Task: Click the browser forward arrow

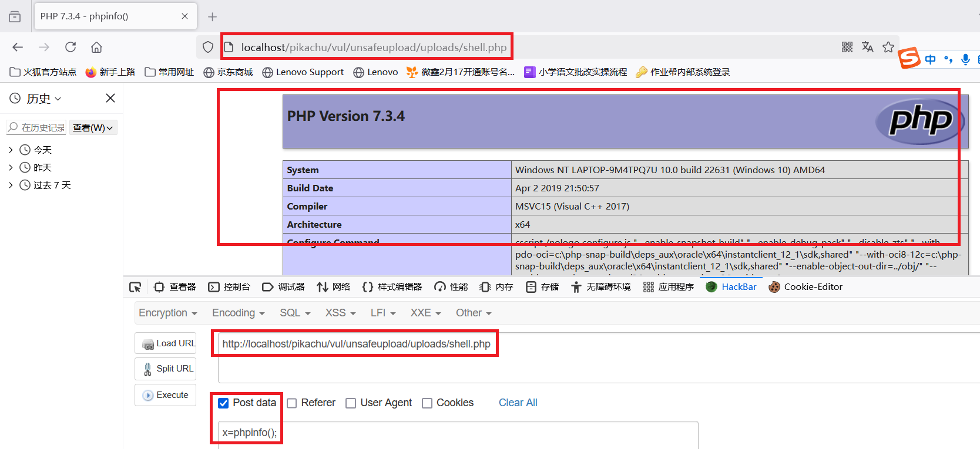Action: (x=44, y=47)
